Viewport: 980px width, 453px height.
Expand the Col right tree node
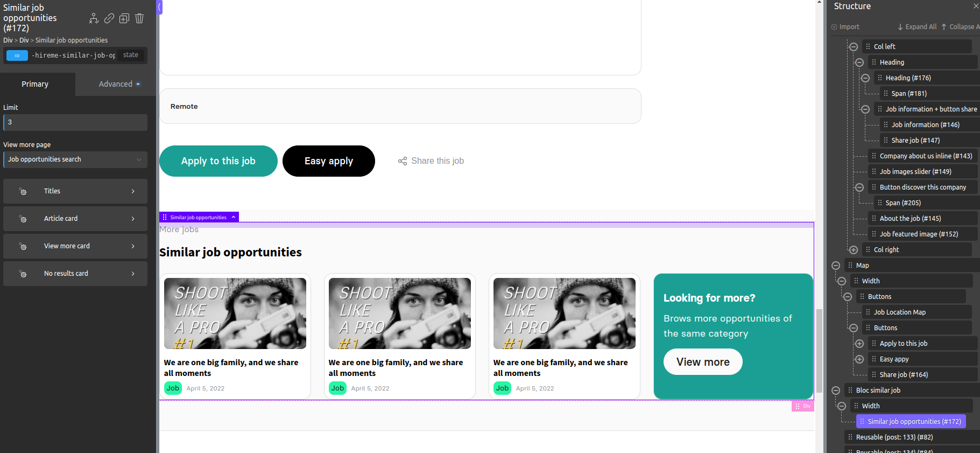[x=853, y=250]
